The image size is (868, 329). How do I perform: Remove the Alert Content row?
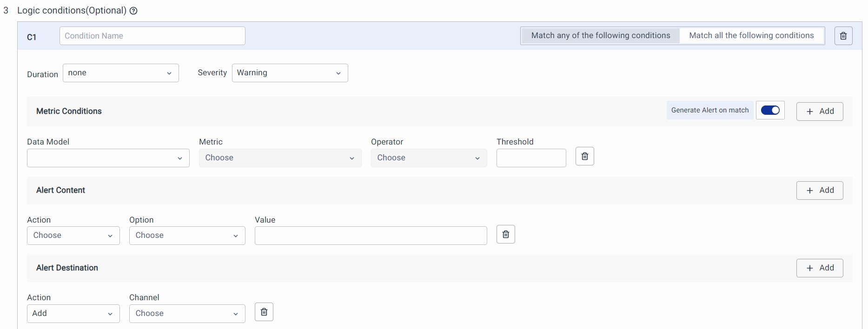[x=505, y=235]
